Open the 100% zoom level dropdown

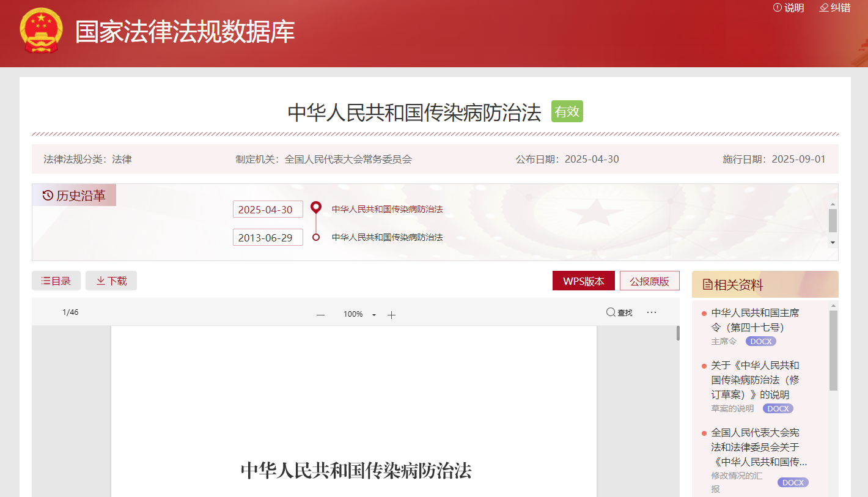click(x=373, y=315)
